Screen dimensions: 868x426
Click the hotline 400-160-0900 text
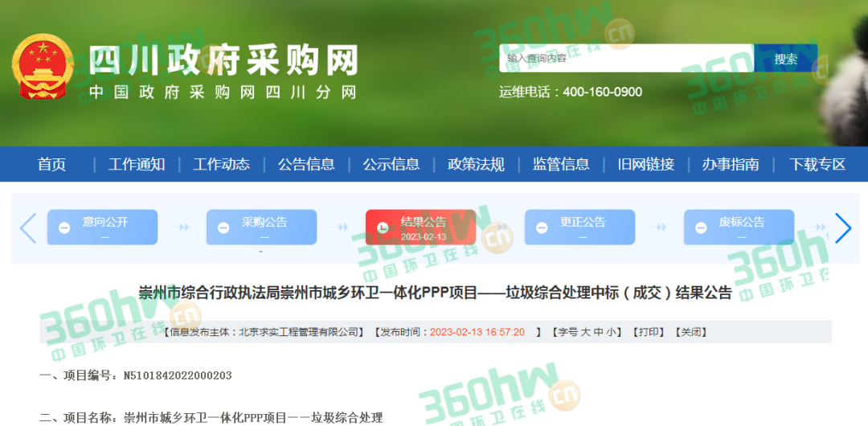pos(602,92)
